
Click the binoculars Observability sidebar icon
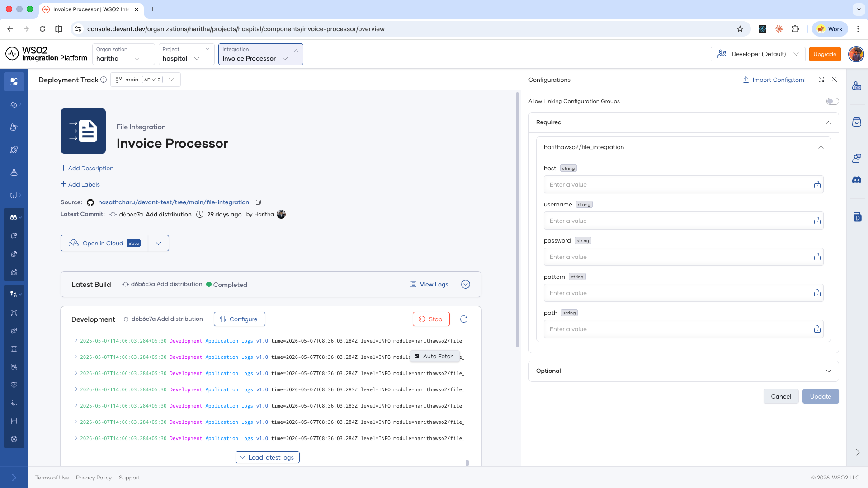[x=14, y=217]
